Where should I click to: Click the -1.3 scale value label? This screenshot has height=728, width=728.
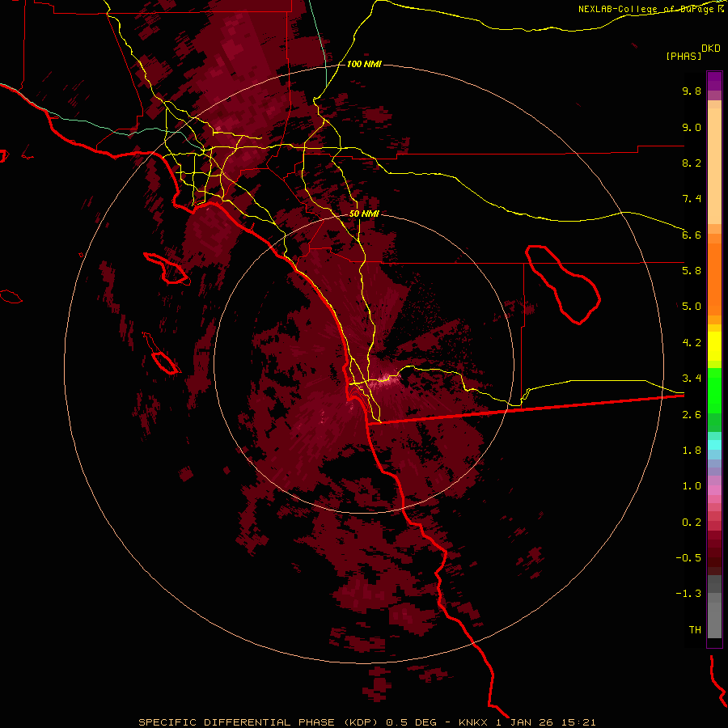click(688, 594)
